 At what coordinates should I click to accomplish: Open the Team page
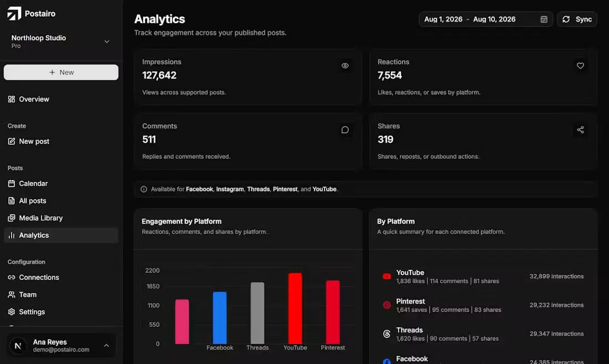pyautogui.click(x=61, y=294)
